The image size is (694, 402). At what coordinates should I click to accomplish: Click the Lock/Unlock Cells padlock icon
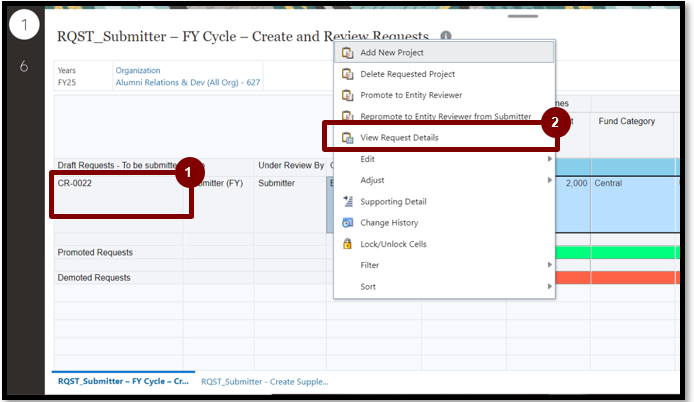tap(347, 244)
